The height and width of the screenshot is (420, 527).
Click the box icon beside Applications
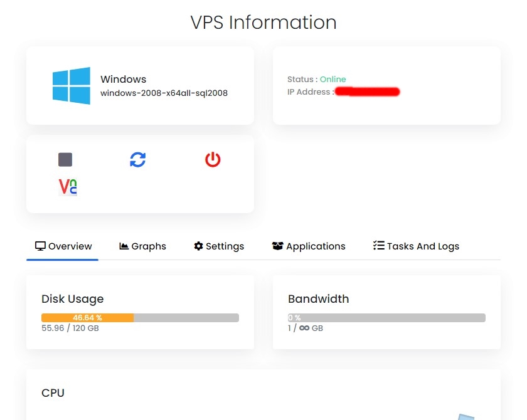[277, 246]
